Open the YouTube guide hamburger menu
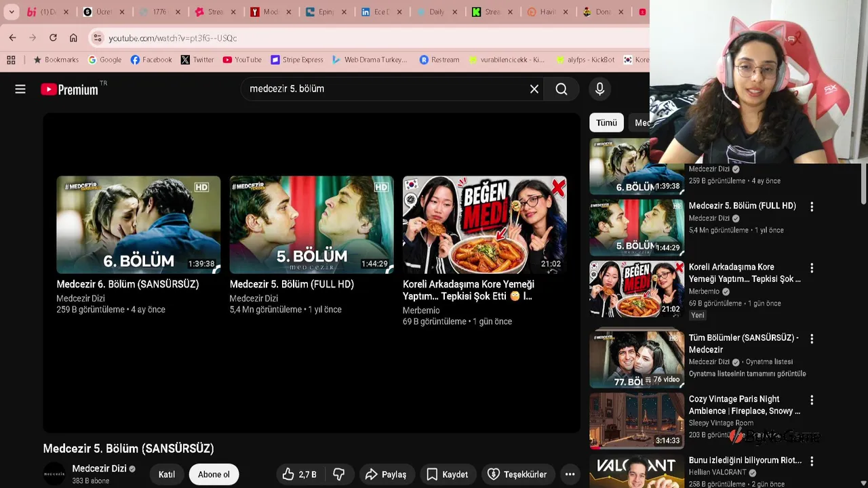Viewport: 868px width, 488px height. 20,89
